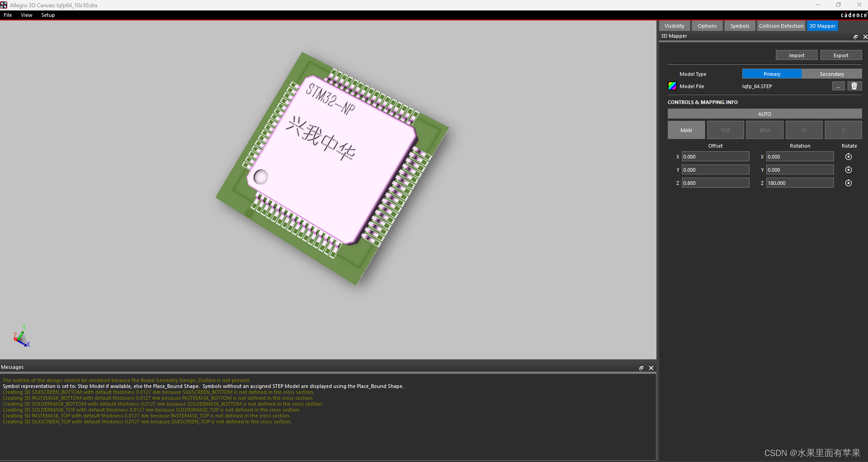Switch to MAN mapping mode
This screenshot has height=462, width=868.
[x=686, y=130]
